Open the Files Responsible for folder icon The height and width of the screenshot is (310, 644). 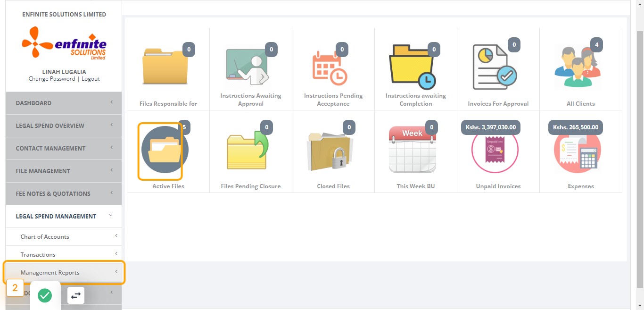(x=165, y=67)
